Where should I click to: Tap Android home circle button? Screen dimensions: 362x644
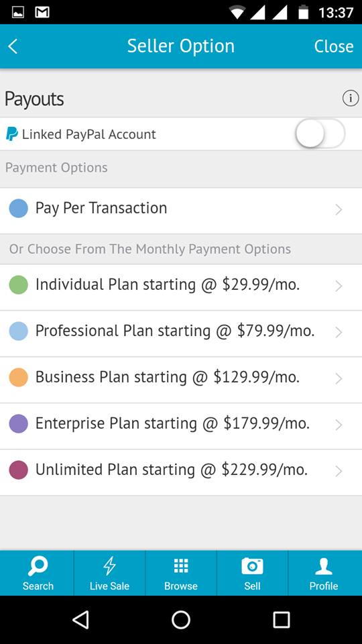[181, 620]
